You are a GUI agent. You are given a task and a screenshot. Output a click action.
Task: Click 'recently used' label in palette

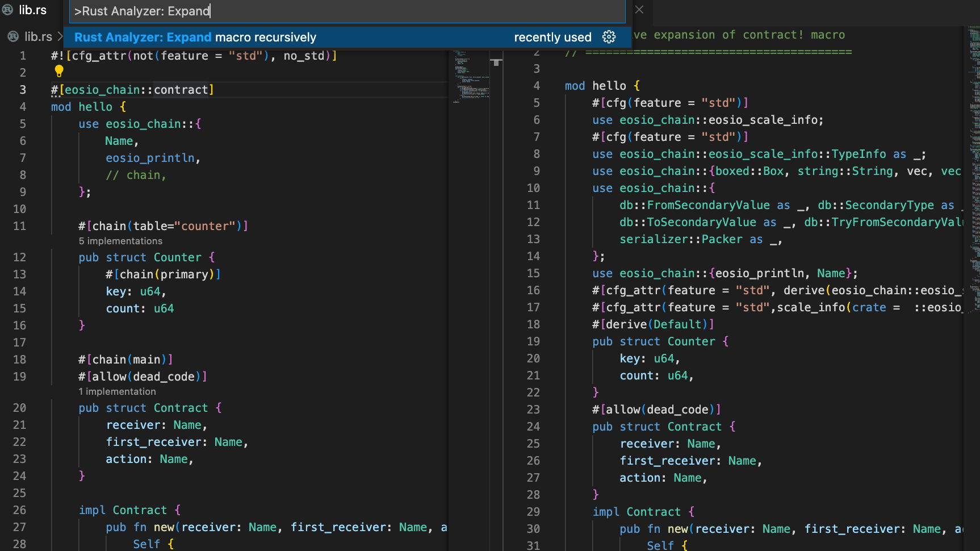coord(552,37)
